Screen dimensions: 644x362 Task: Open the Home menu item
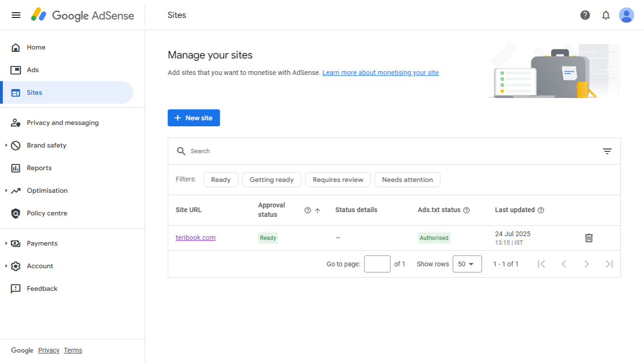(x=67, y=47)
